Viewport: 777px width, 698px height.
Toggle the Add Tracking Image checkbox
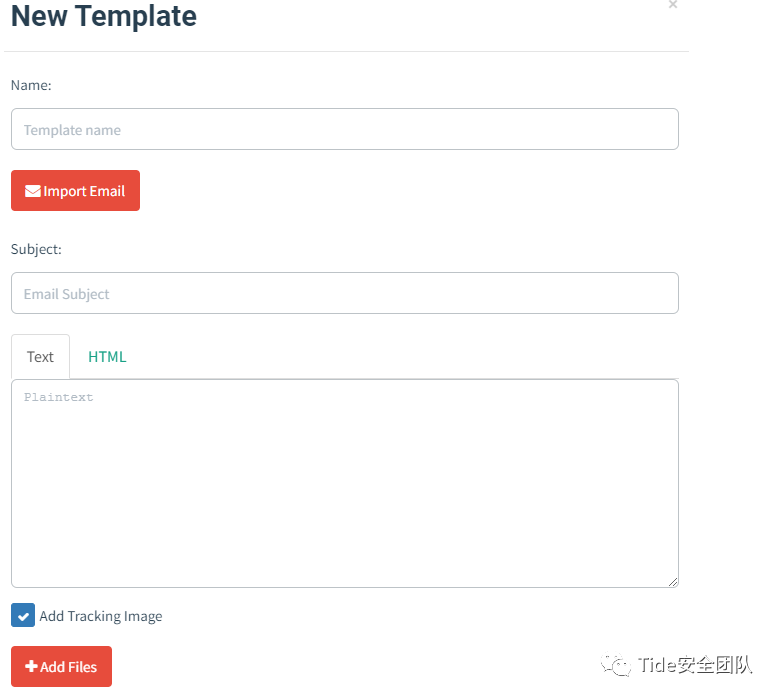[x=23, y=615]
